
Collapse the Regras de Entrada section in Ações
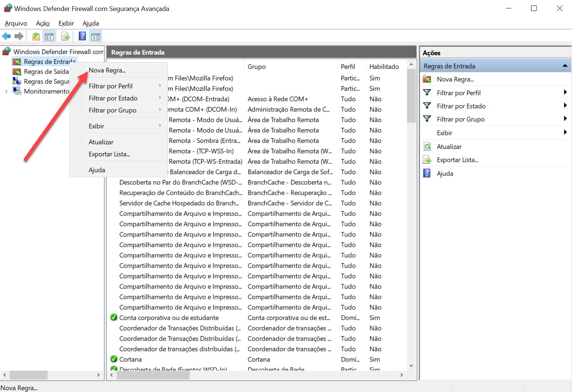click(565, 66)
